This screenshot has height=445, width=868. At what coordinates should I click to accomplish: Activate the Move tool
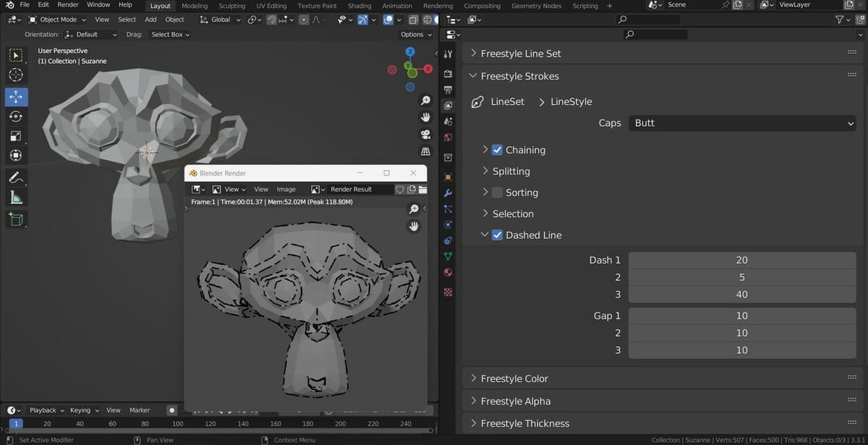(16, 97)
